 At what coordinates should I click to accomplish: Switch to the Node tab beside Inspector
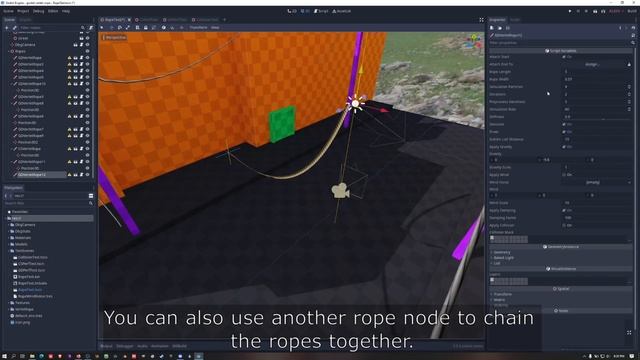point(515,20)
